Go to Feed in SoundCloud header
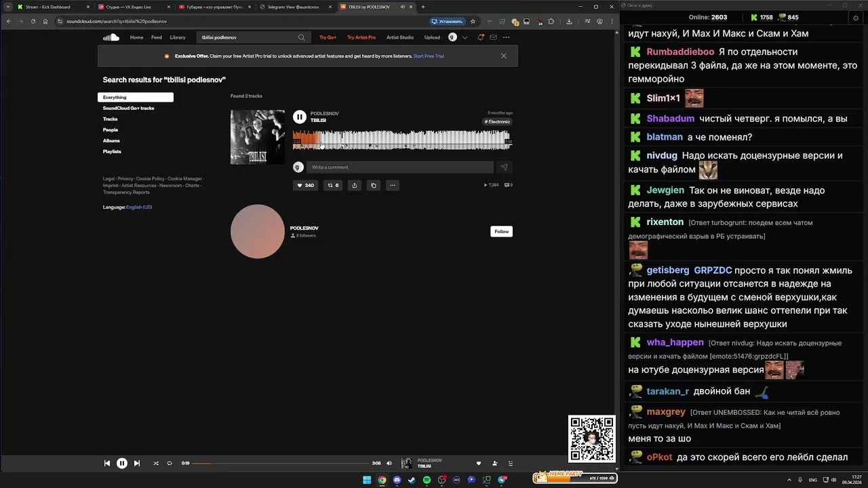Screen dimensions: 868x488 157,37
